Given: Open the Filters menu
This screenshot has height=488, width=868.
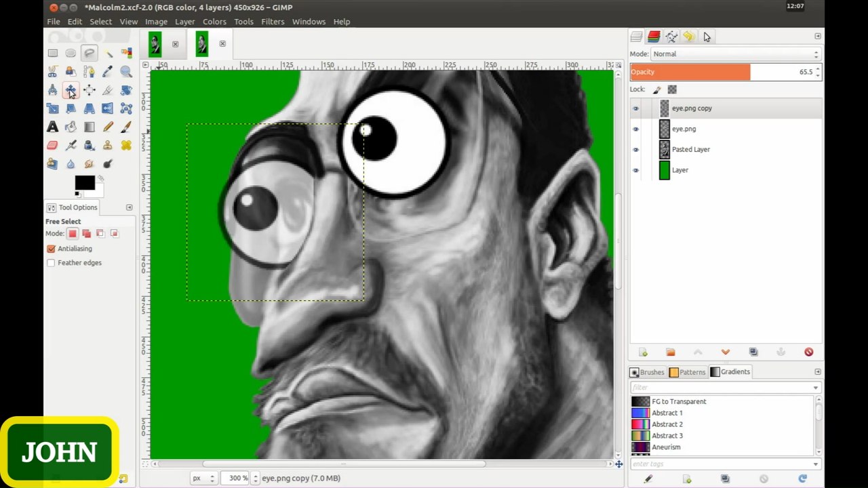Looking at the screenshot, I should pyautogui.click(x=273, y=22).
